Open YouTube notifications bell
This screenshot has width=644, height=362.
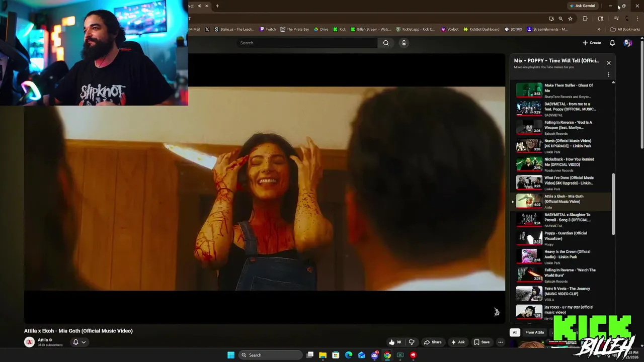(x=612, y=43)
